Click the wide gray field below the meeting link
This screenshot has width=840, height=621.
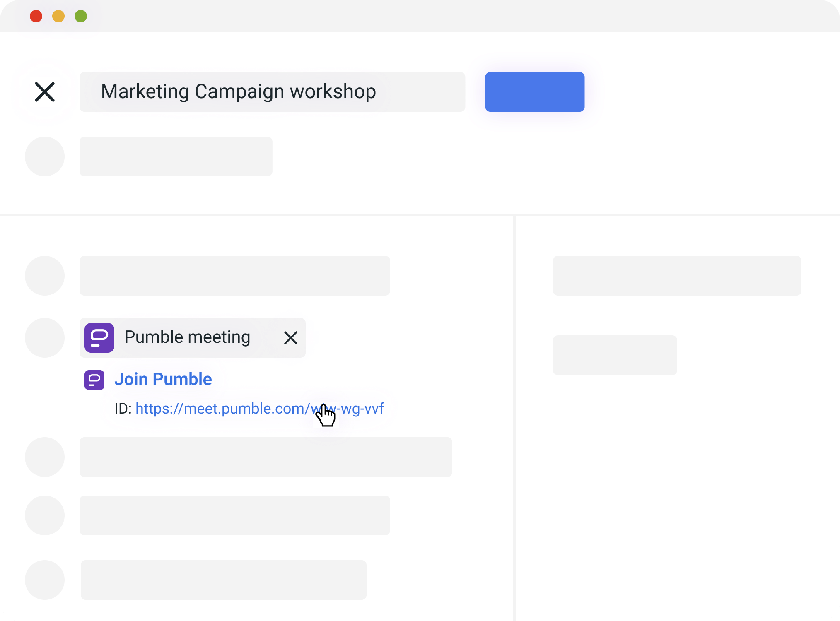(266, 457)
